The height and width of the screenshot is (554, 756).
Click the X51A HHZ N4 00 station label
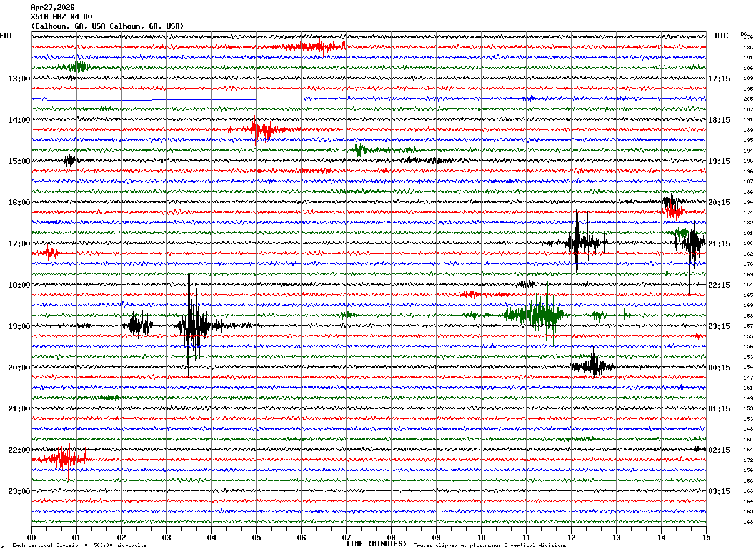(x=61, y=17)
